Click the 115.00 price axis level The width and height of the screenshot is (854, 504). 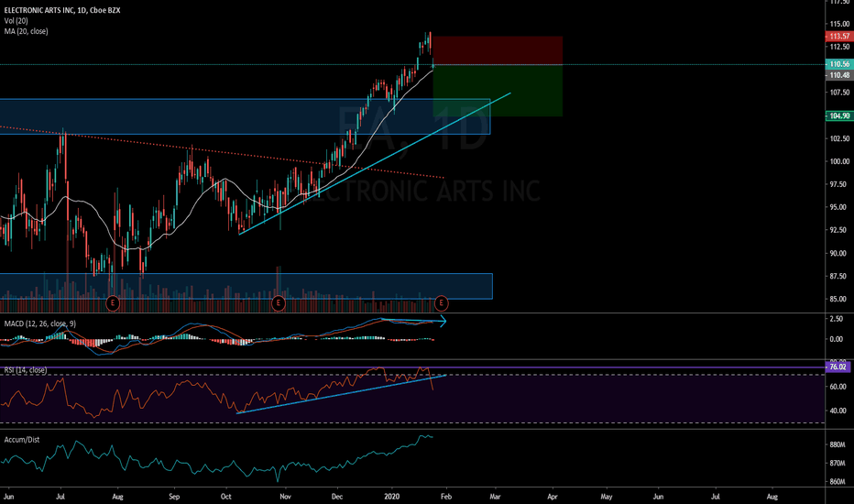click(x=839, y=24)
